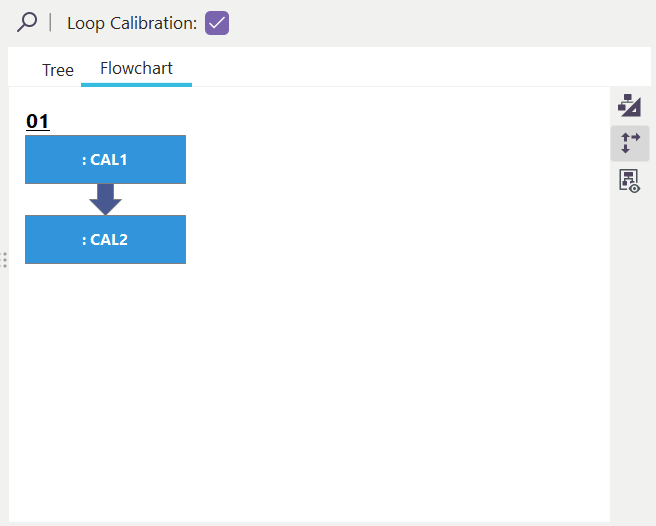Switch to the Tree tab
The image size is (656, 526).
pos(58,70)
